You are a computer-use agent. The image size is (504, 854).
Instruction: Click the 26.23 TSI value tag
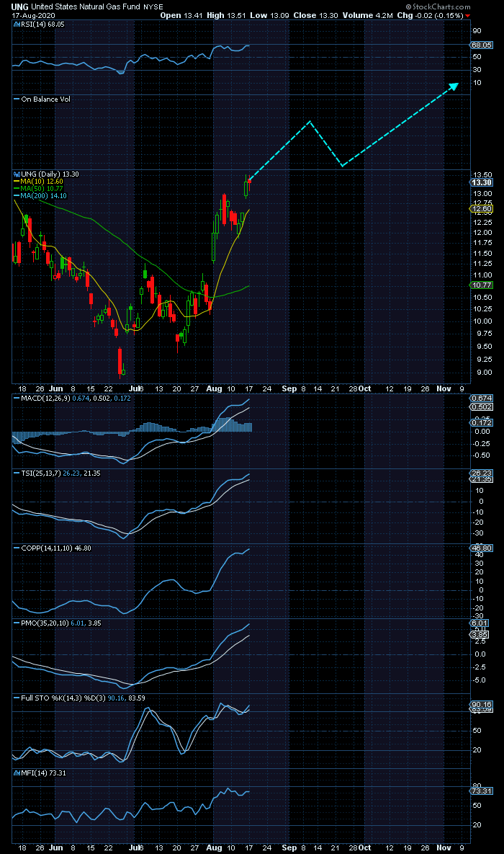tap(481, 473)
